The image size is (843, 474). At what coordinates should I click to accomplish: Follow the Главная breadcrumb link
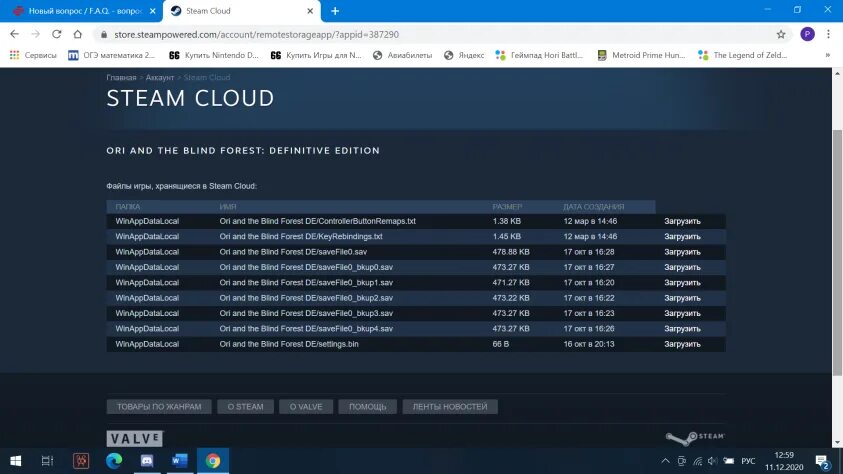(x=121, y=77)
